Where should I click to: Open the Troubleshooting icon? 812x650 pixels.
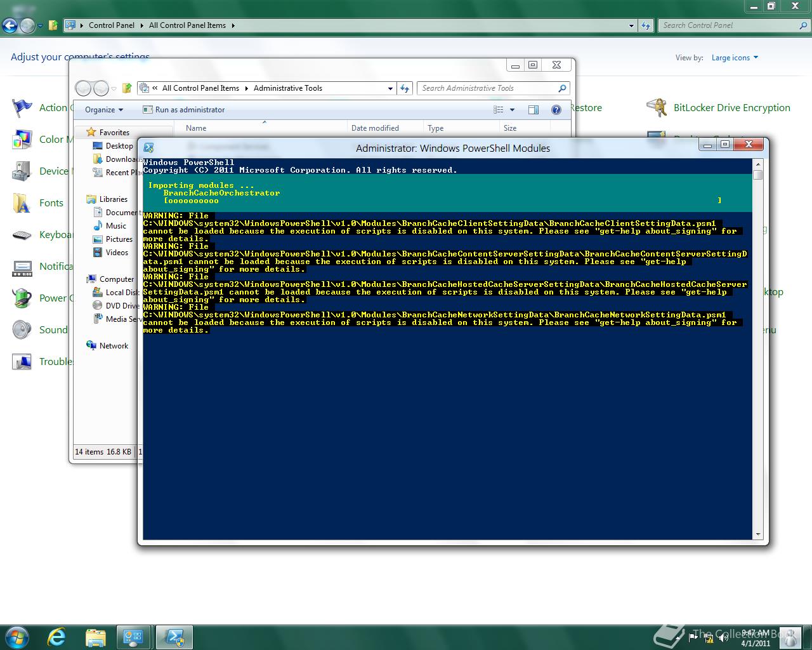pos(22,362)
